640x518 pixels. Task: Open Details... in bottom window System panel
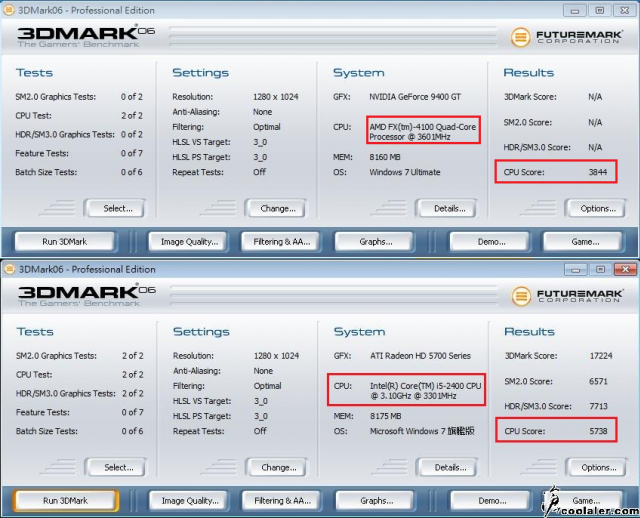[447, 467]
